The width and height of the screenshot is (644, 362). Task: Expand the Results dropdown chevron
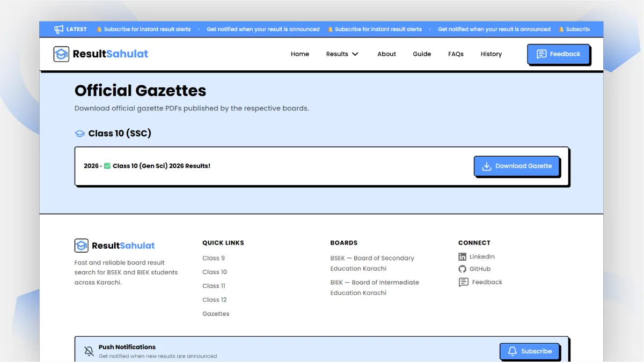tap(355, 54)
